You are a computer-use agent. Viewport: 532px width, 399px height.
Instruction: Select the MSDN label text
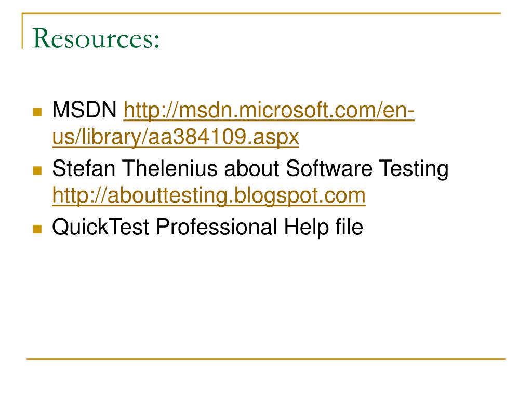pos(84,110)
